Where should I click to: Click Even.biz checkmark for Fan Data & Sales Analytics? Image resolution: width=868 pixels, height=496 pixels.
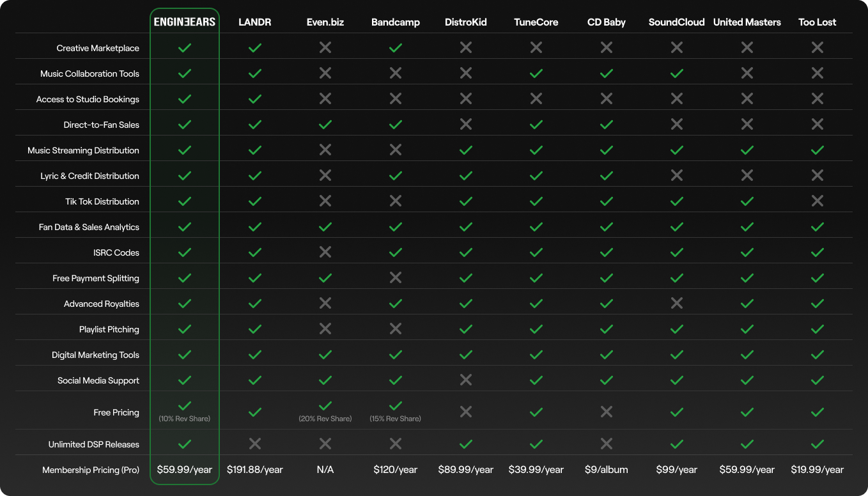325,227
